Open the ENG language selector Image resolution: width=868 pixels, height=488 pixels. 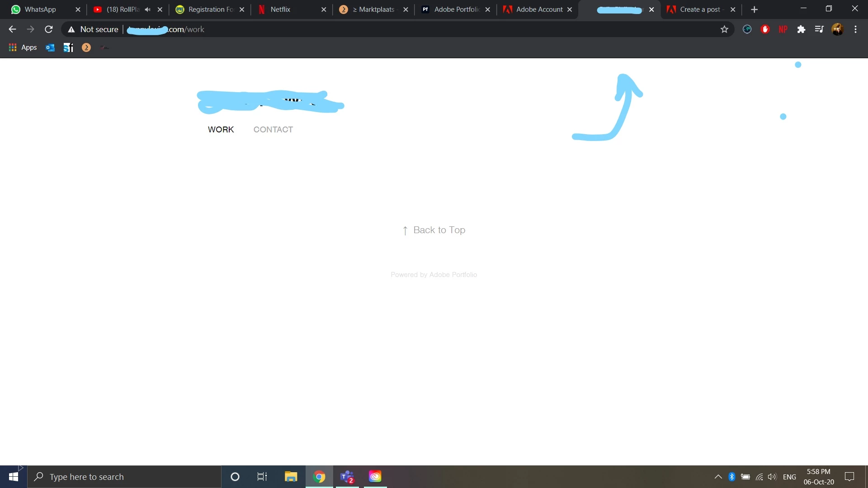click(789, 477)
